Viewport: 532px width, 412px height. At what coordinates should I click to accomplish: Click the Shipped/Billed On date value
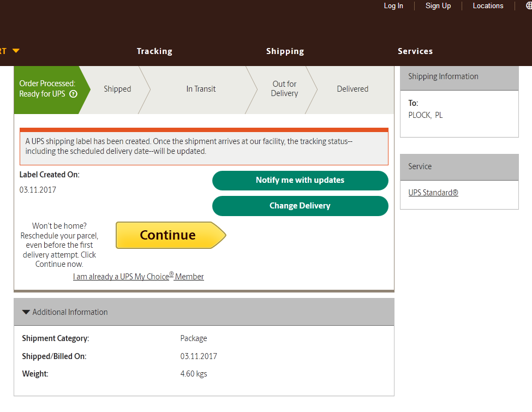coord(199,356)
